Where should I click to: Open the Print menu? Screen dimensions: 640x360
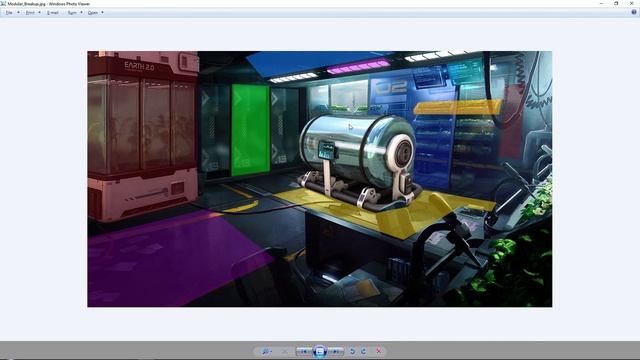30,13
